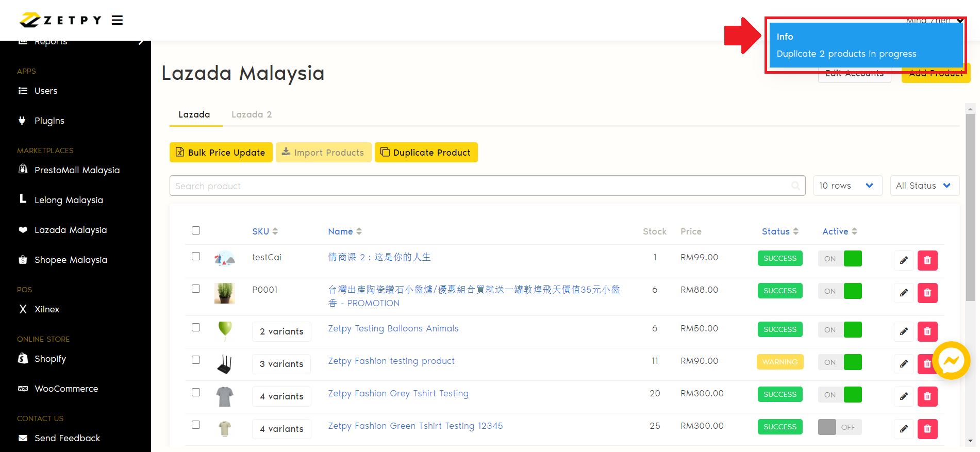
Task: Switch off the Active toggle for P0001
Action: point(839,291)
